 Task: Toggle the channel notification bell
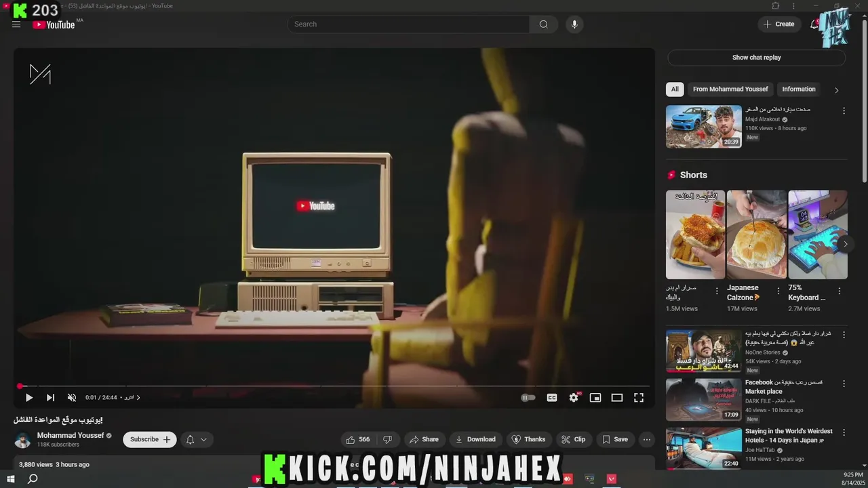click(x=190, y=439)
